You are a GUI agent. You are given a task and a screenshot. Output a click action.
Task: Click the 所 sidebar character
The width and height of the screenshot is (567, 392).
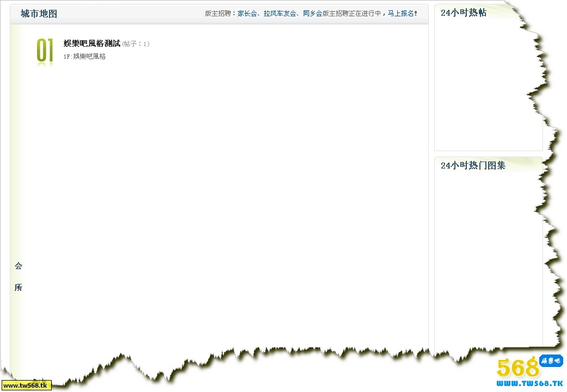coord(19,287)
